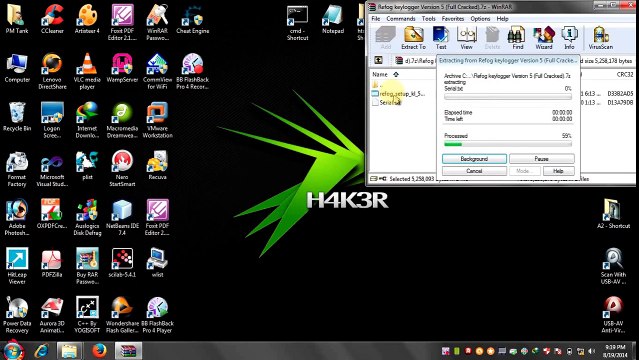Open the CCleaner desktop shortcut
The height and width of the screenshot is (360, 639).
click(52, 18)
